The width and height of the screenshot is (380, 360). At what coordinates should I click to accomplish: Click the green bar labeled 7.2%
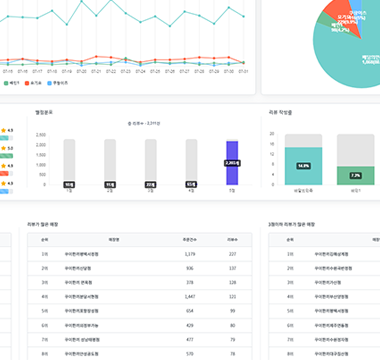tap(355, 176)
